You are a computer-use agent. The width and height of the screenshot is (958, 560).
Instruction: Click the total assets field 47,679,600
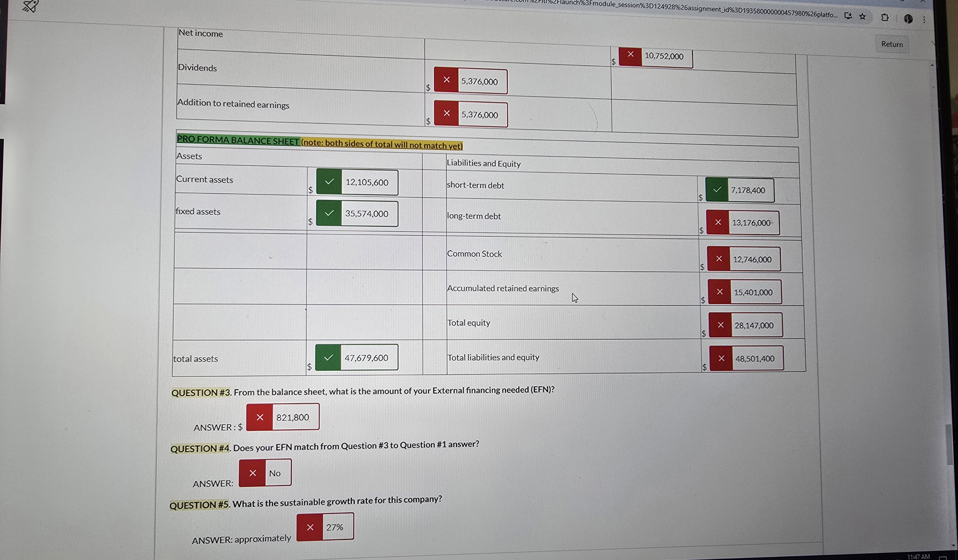[x=366, y=358]
